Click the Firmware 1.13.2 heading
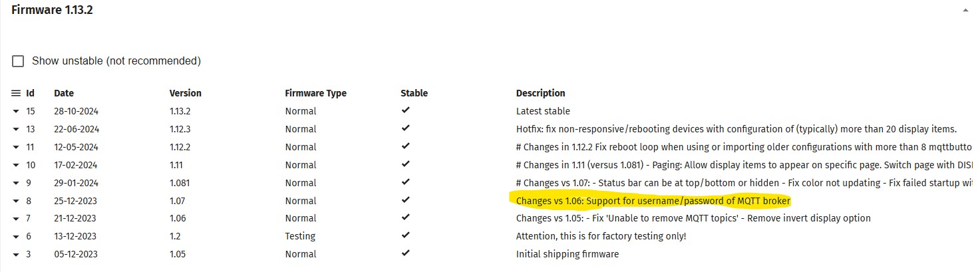Screen dimensions: 980x272 point(52,11)
